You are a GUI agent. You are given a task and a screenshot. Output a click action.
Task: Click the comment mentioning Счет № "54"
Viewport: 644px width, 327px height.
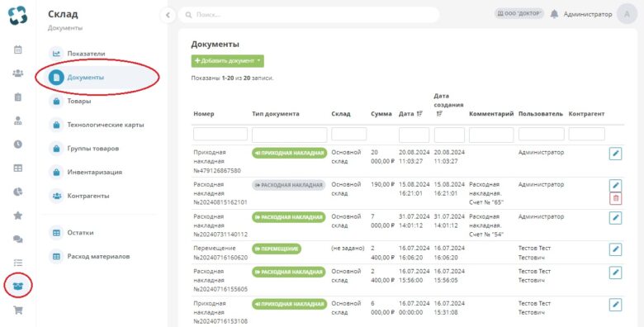(x=485, y=225)
